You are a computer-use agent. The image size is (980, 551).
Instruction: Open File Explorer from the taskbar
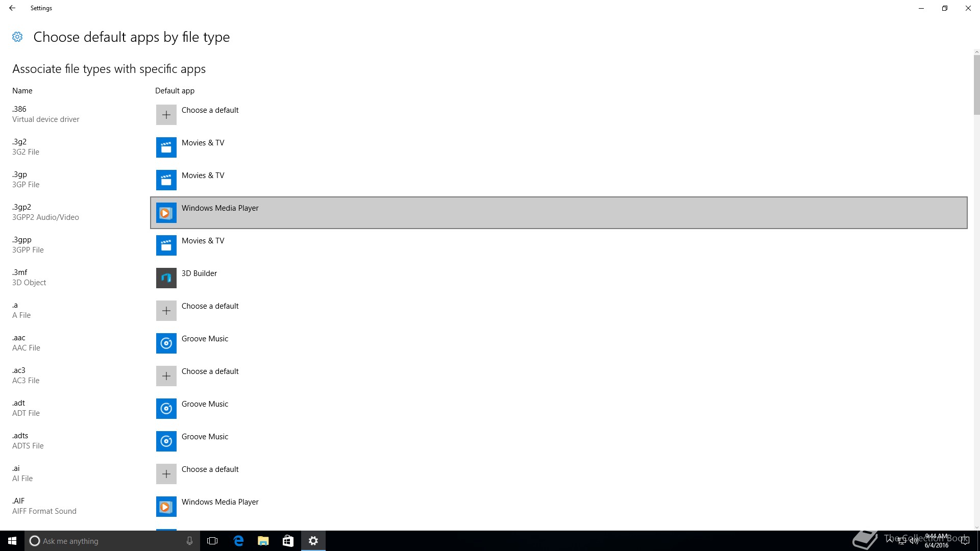(x=263, y=541)
